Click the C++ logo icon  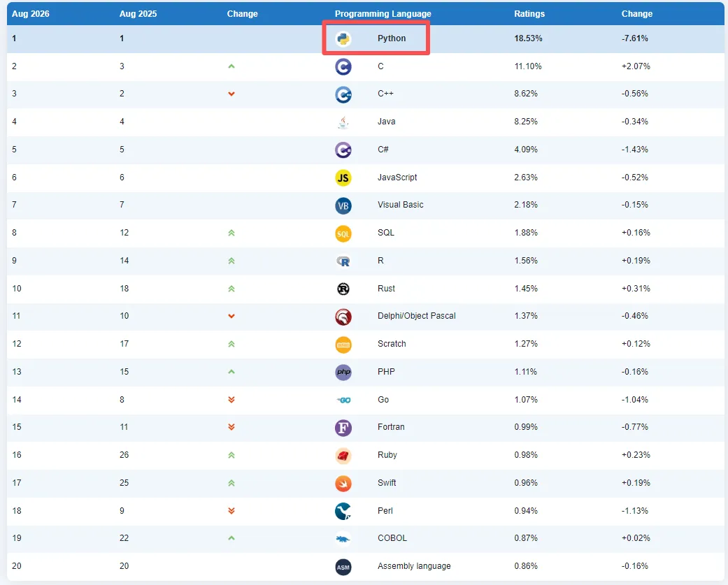[x=343, y=94]
